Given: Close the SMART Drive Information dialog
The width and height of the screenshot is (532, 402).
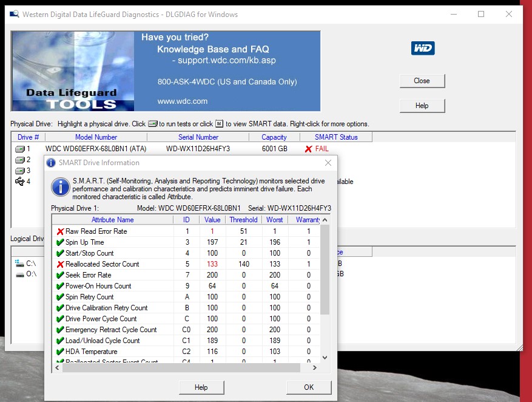Looking at the screenshot, I should [328, 163].
